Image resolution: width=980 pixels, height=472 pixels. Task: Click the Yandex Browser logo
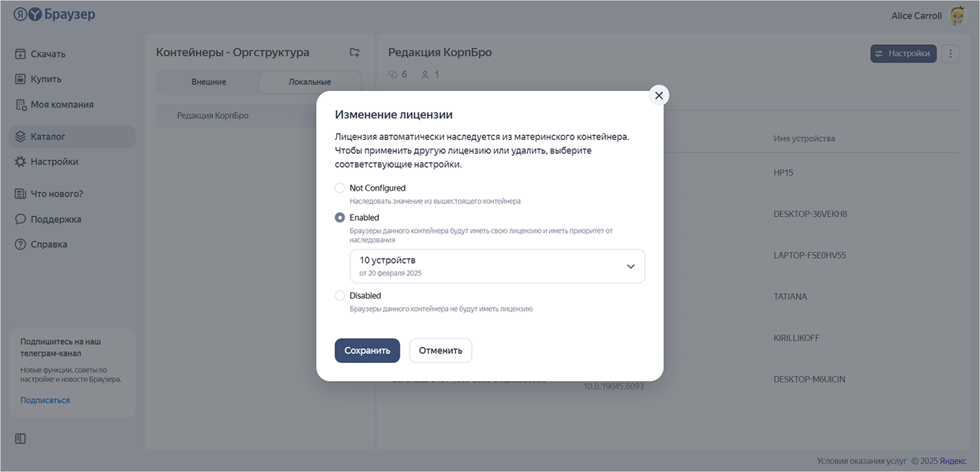click(55, 15)
